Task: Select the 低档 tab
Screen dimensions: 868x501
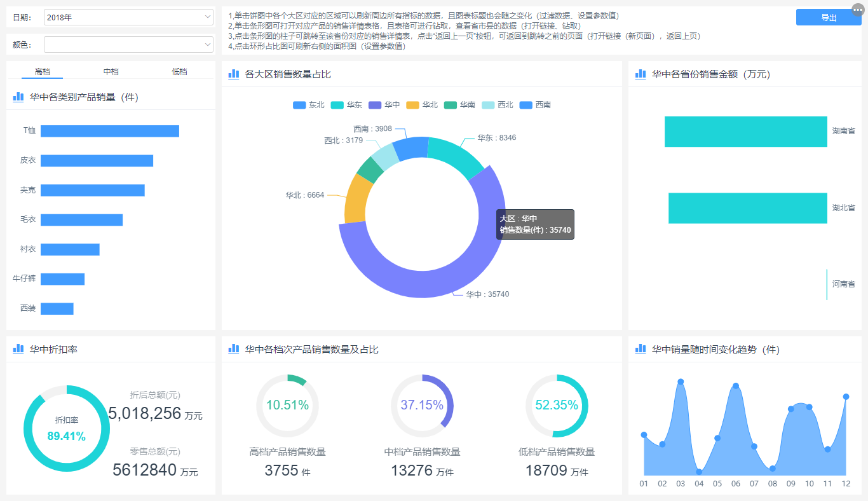Action: coord(180,71)
